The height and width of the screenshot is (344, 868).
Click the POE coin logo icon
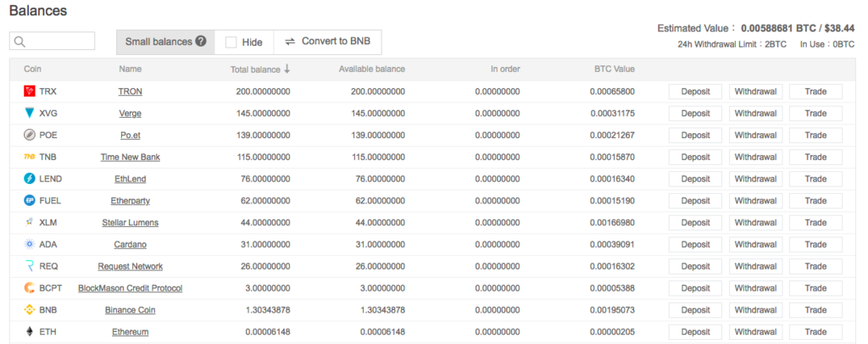[x=30, y=135]
